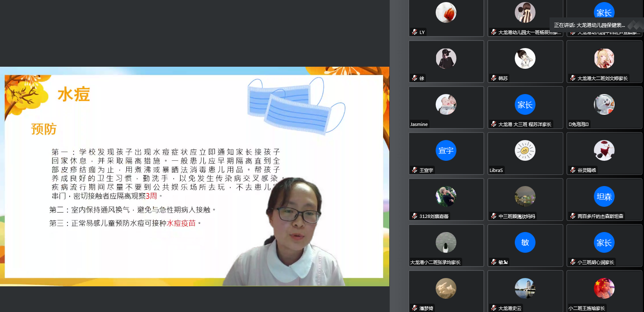Click muted mic icon beside 两百多斤的杰森斯坦森

pos(573,216)
